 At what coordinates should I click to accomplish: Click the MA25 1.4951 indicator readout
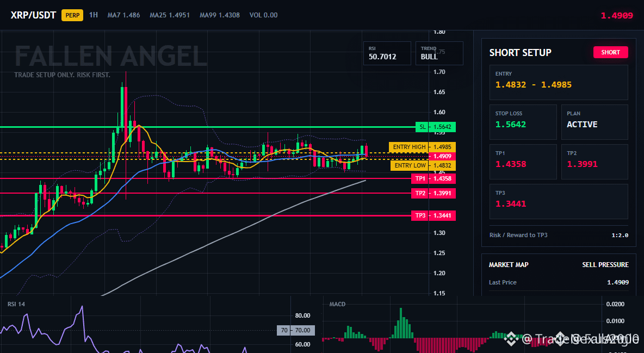point(170,15)
